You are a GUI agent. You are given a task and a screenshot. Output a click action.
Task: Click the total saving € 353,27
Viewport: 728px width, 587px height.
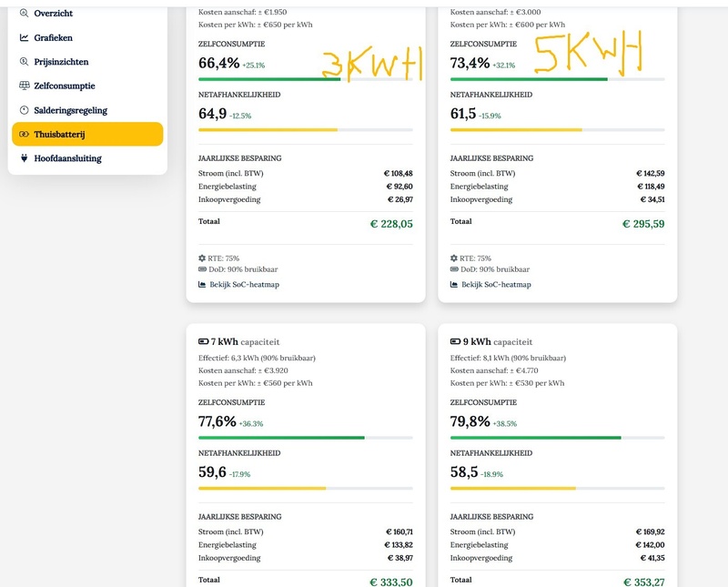coord(643,582)
